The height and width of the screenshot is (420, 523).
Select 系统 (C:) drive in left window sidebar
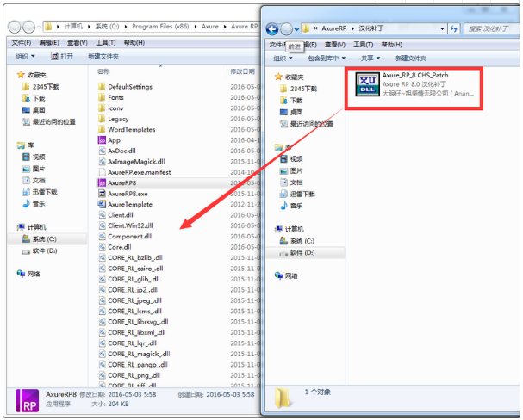(39, 238)
